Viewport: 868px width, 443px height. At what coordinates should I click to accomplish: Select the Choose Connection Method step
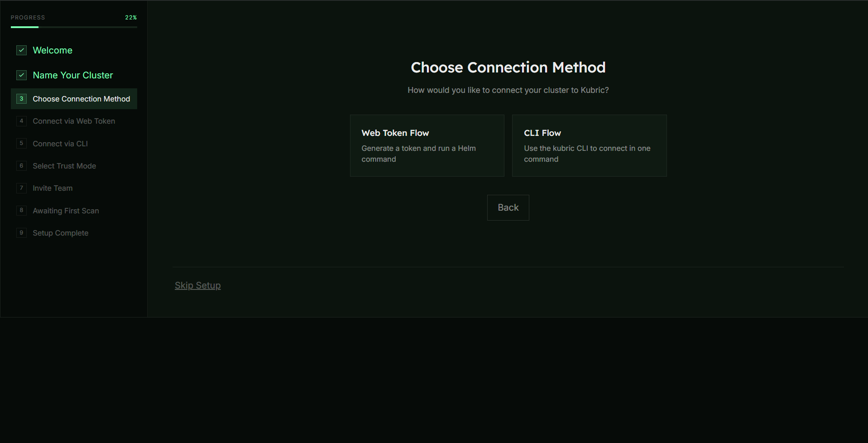pos(74,99)
